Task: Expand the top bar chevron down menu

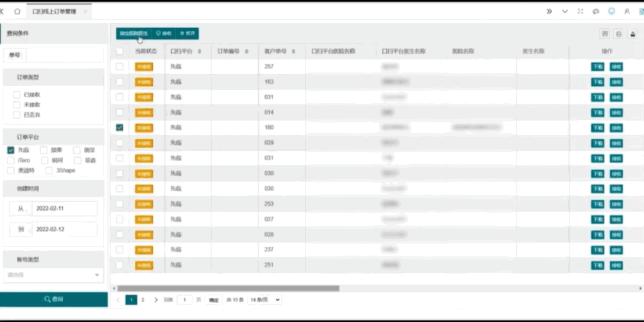Action: (565, 11)
